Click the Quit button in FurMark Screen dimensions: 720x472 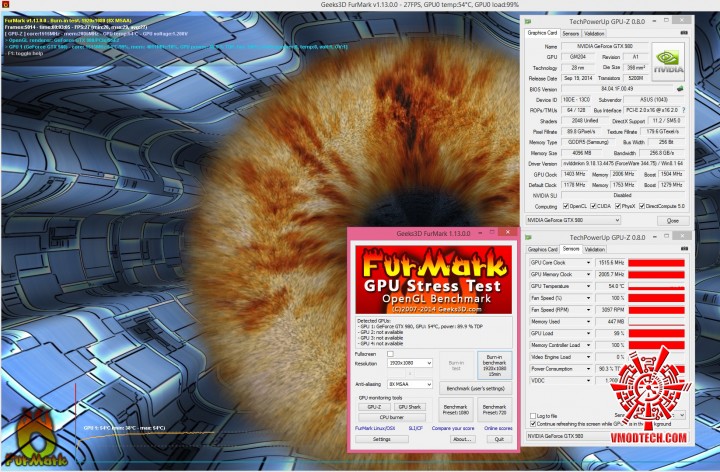(499, 439)
